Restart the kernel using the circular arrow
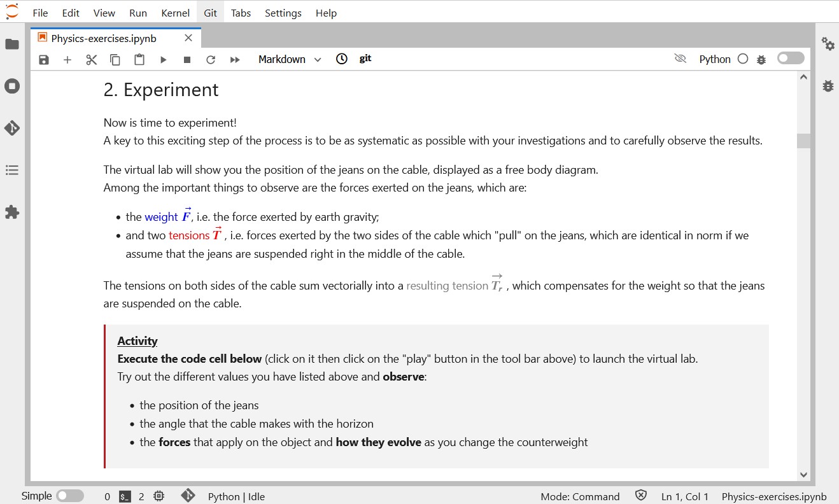Screen dimensions: 839x504 tap(210, 59)
